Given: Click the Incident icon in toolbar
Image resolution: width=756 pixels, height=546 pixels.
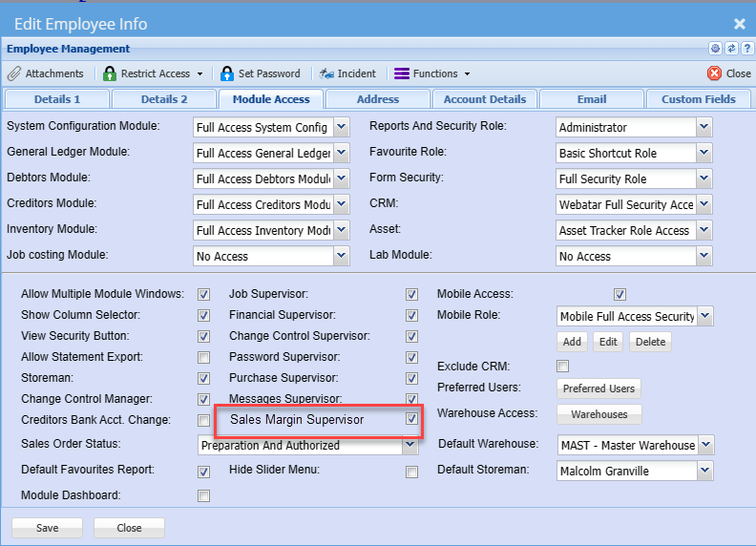Looking at the screenshot, I should click(x=326, y=73).
